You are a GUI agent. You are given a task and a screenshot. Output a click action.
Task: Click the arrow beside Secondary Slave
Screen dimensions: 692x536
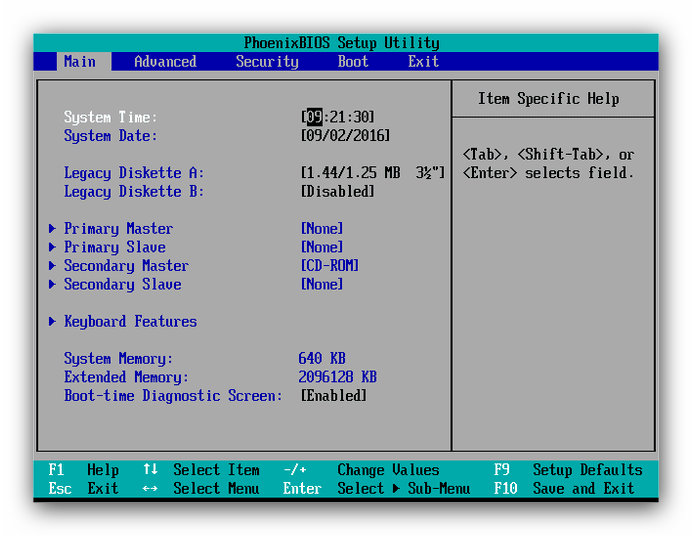pos(52,284)
